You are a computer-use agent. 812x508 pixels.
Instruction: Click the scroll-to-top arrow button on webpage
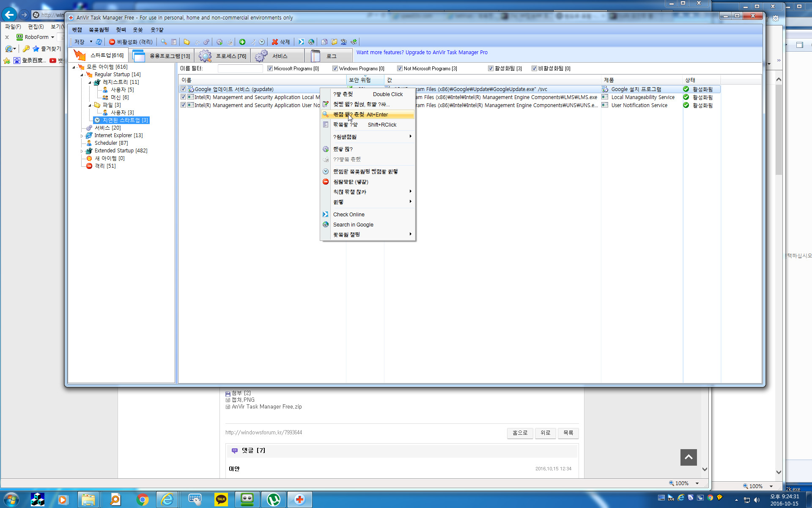(x=689, y=458)
